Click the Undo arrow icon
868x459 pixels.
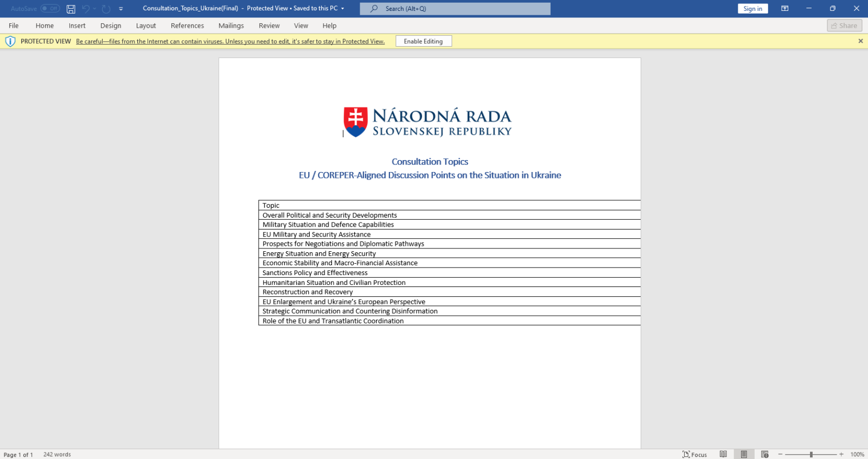coord(86,9)
